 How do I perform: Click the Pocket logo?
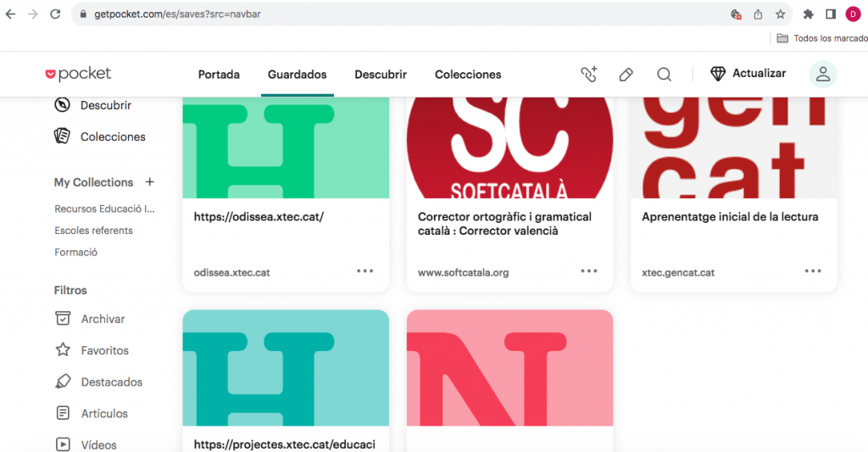(x=78, y=75)
